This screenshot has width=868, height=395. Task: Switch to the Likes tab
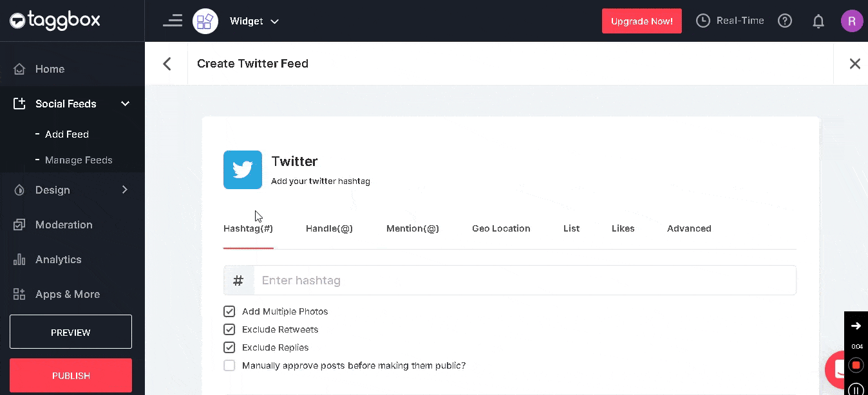[623, 228]
